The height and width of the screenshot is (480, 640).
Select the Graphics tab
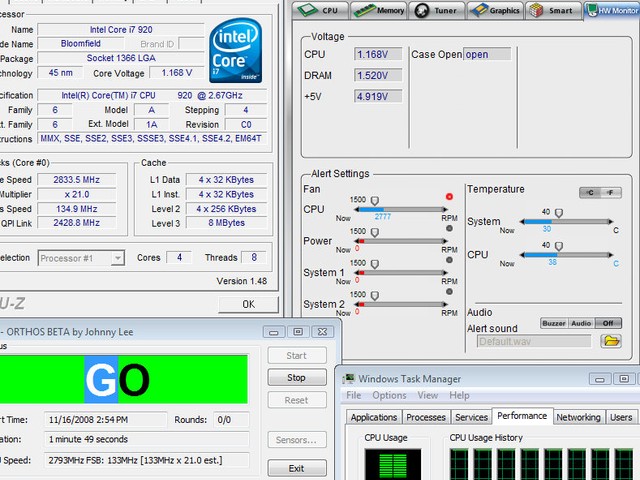(495, 11)
